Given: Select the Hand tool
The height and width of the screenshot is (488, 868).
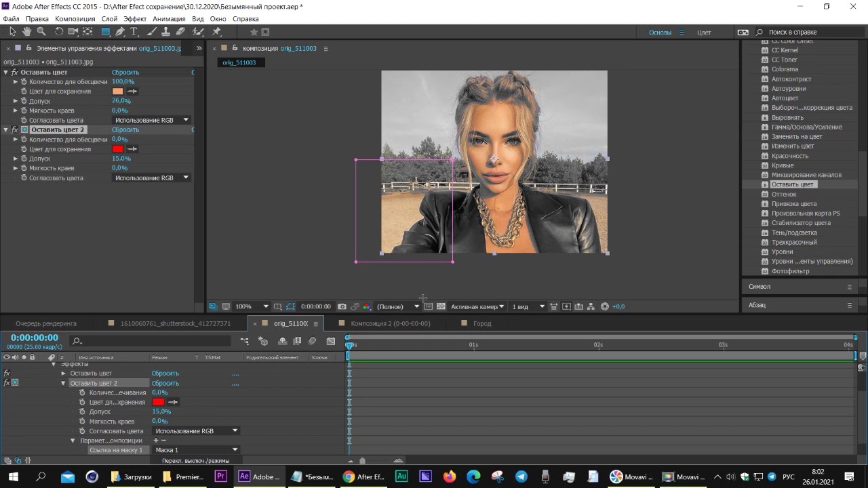Looking at the screenshot, I should coord(27,32).
